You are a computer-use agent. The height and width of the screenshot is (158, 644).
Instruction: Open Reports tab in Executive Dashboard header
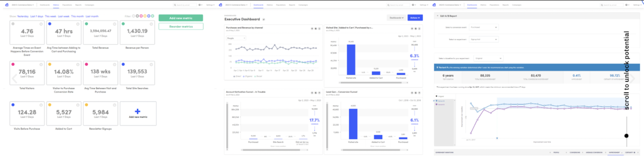point(292,5)
